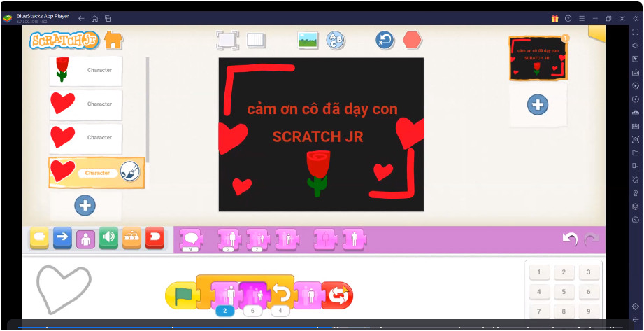Open the BlueStacks media folder icon

pyautogui.click(x=636, y=153)
